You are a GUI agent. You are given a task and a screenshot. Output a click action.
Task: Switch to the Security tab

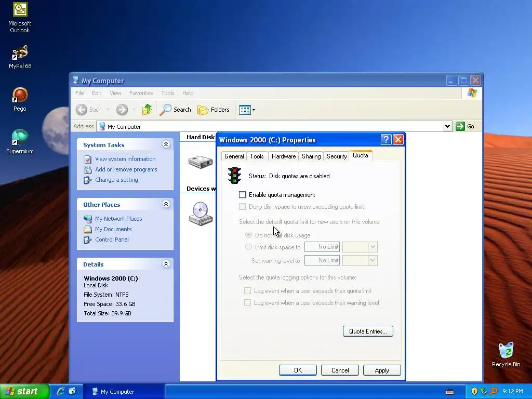pyautogui.click(x=337, y=156)
